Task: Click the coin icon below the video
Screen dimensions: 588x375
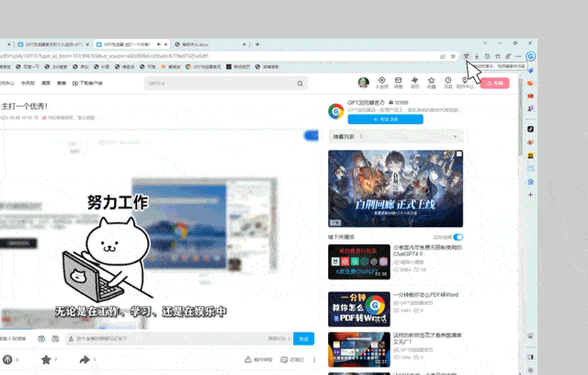Action: pos(7,359)
